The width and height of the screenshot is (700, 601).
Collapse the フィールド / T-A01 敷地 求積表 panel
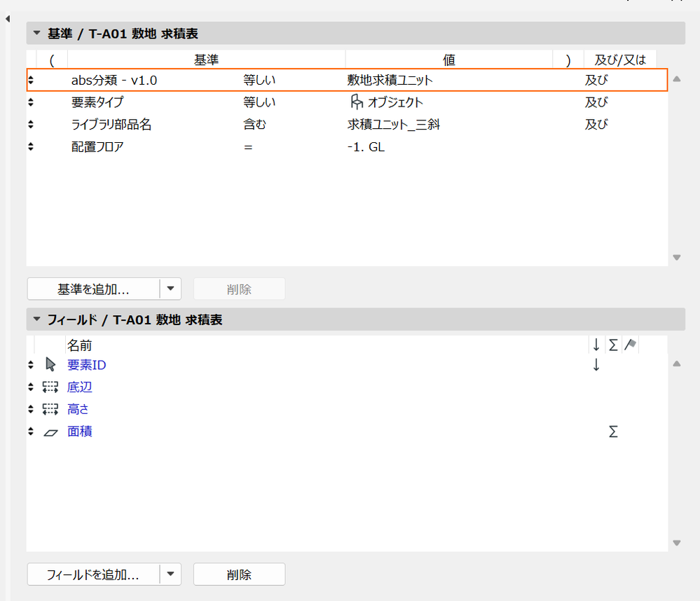click(x=37, y=319)
